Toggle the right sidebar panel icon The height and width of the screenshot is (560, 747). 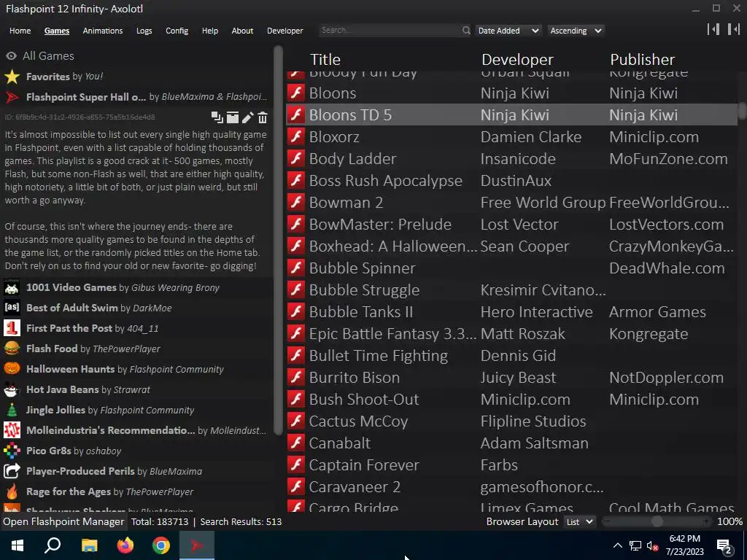pyautogui.click(x=734, y=29)
